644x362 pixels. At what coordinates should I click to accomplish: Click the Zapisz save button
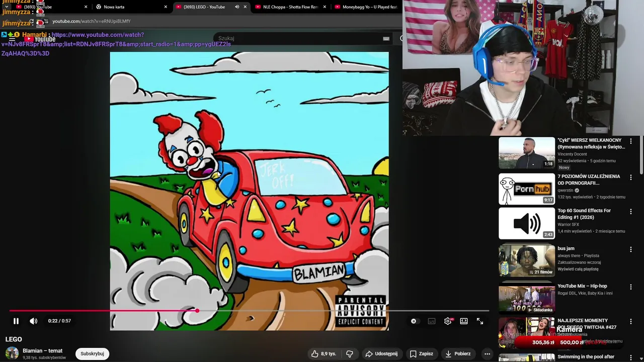tap(422, 353)
